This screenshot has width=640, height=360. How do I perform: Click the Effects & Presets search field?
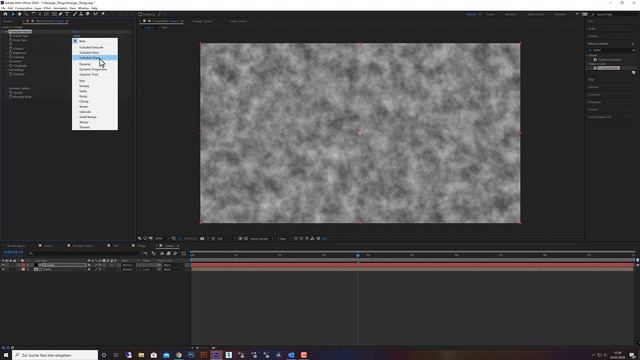(611, 50)
